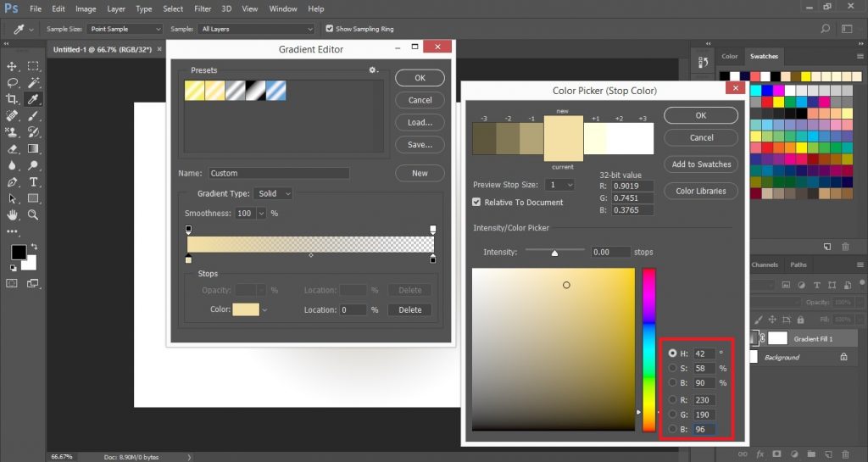The height and width of the screenshot is (462, 868).
Task: Select the Zoom tool
Action: (33, 215)
